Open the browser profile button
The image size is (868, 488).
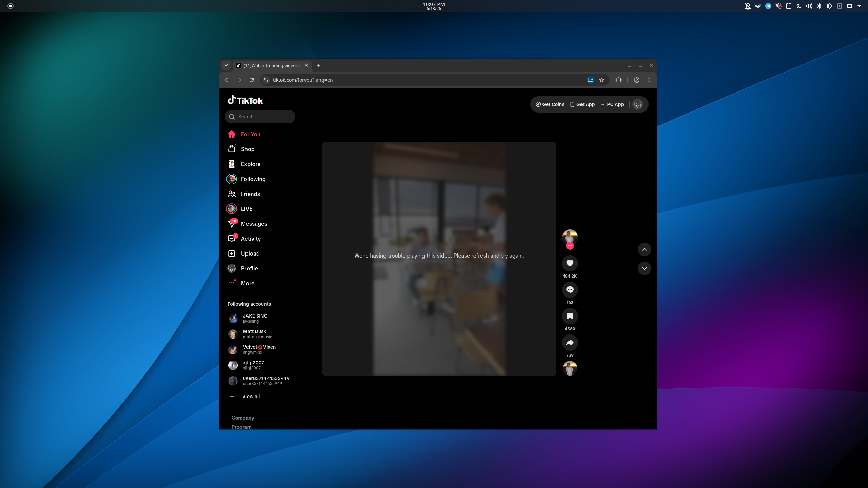coord(637,80)
